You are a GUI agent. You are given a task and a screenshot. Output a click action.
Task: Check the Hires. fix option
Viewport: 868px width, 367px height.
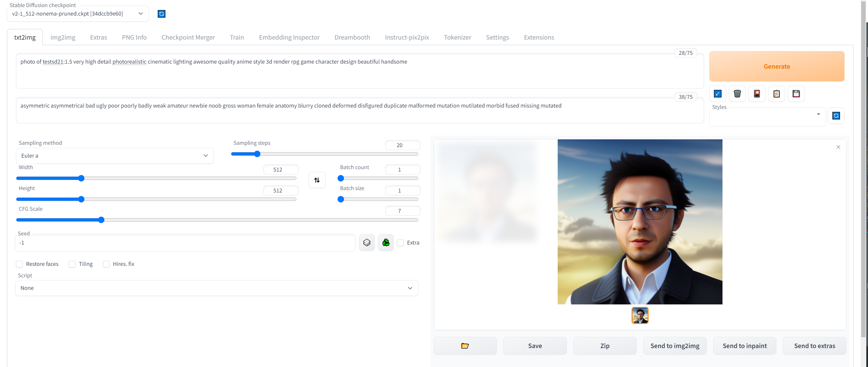106,264
